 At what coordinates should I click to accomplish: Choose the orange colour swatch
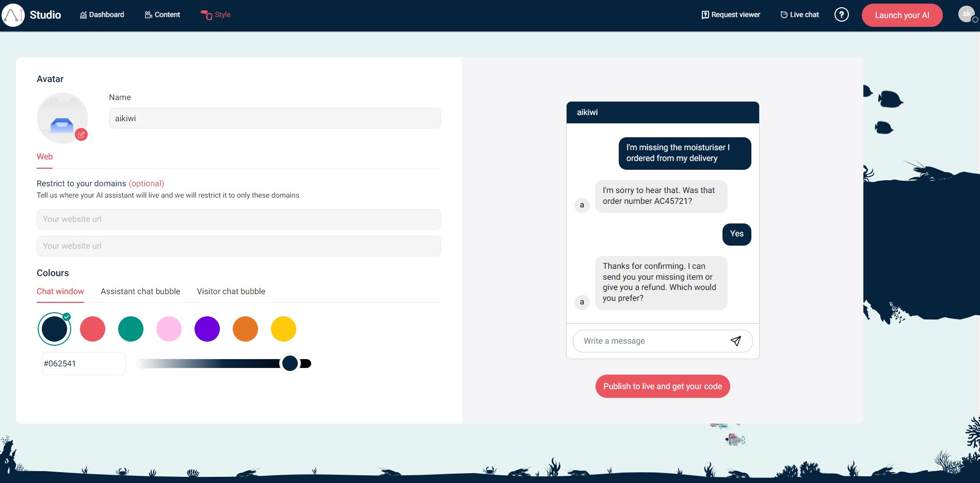tap(246, 329)
